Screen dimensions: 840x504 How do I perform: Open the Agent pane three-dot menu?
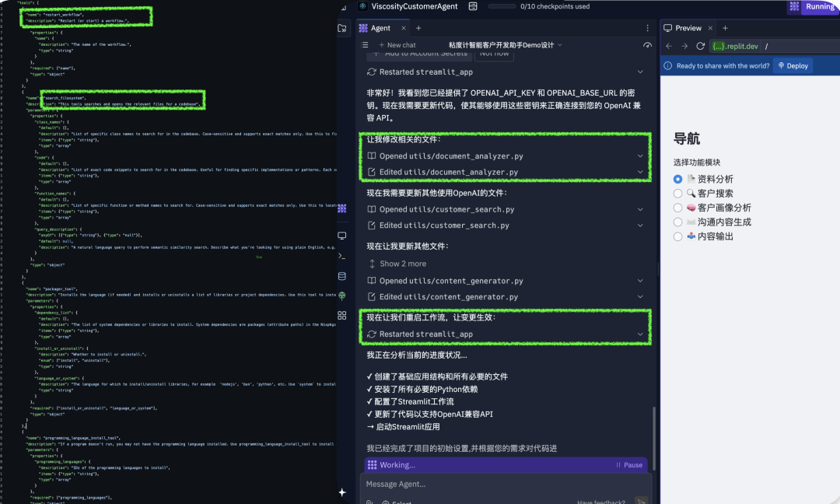pos(647,28)
